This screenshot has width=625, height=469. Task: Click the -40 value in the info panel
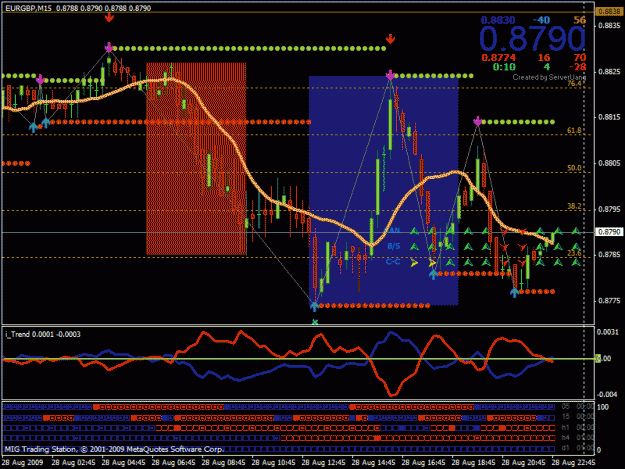541,20
